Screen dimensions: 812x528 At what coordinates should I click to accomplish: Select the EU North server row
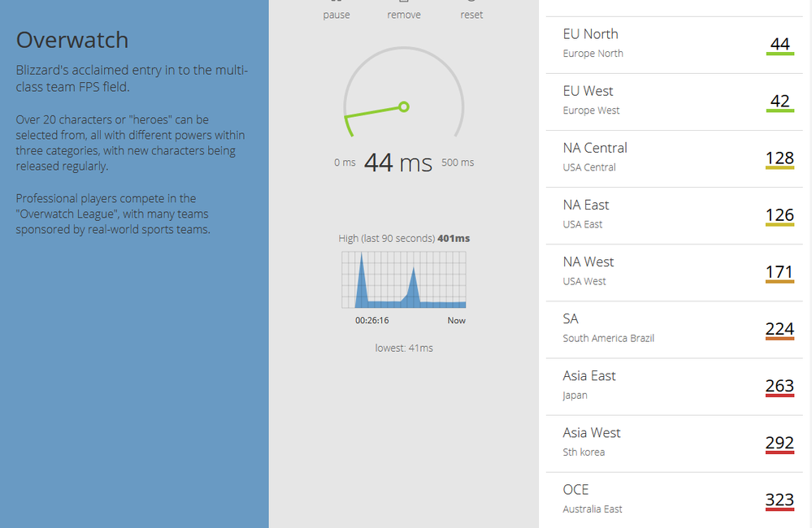click(x=675, y=45)
